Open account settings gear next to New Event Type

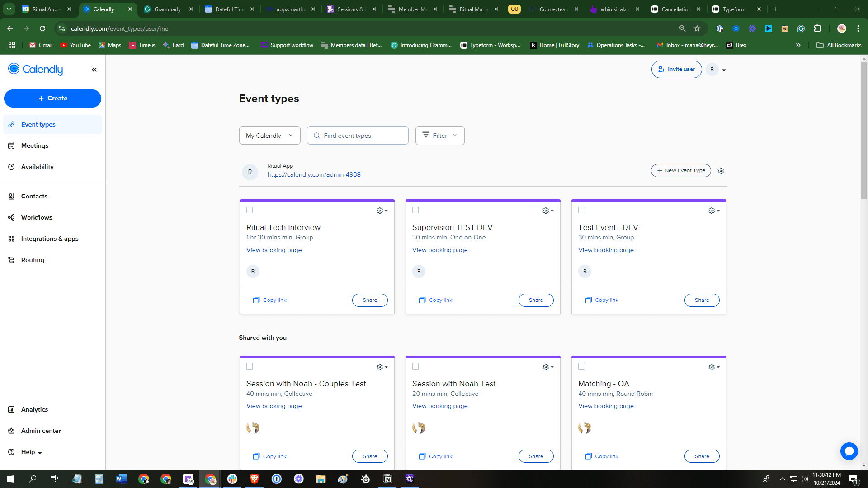coord(721,171)
